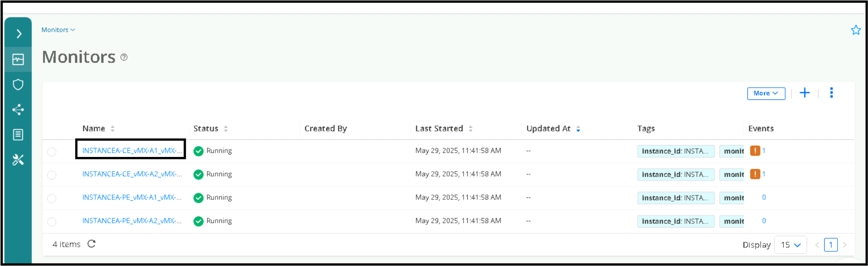This screenshot has height=266, width=868.
Task: Open the vertical ellipsis options menu
Action: pyautogui.click(x=831, y=93)
